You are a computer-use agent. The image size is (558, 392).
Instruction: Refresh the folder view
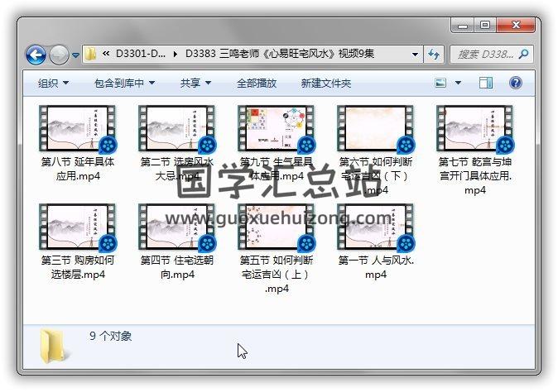coord(434,55)
